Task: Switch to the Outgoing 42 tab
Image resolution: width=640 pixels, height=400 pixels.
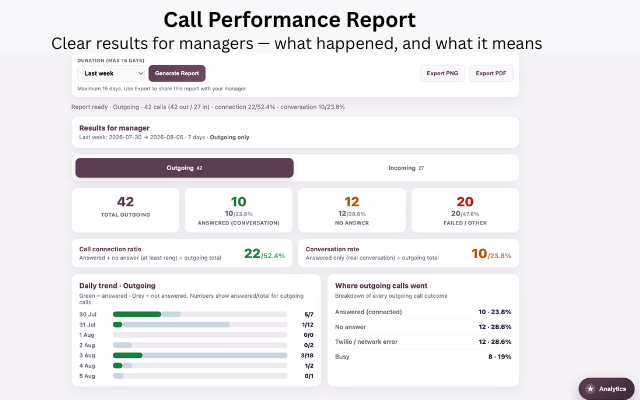Action: (x=184, y=168)
